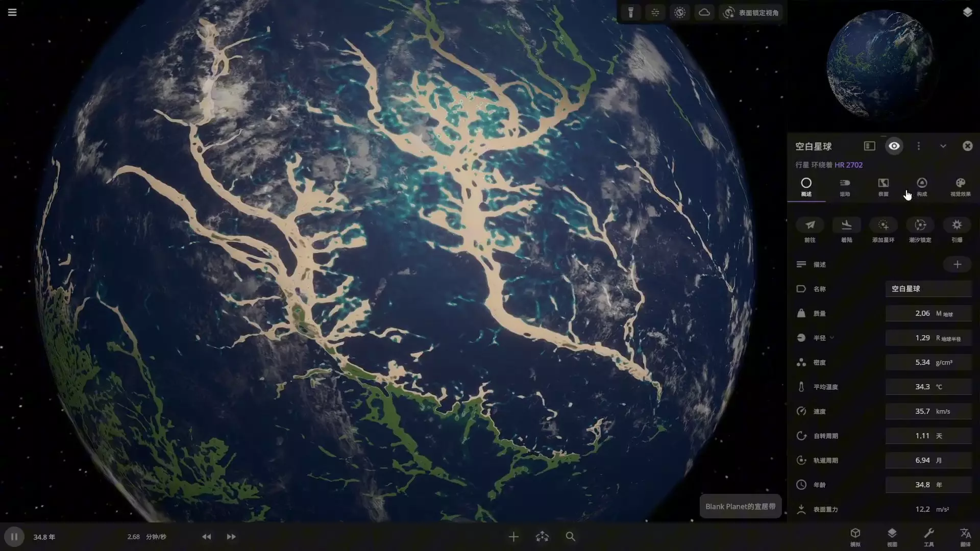Click the orbiting cubes icon in bottom bar
Screen dimensions: 980x551
pyautogui.click(x=542, y=537)
